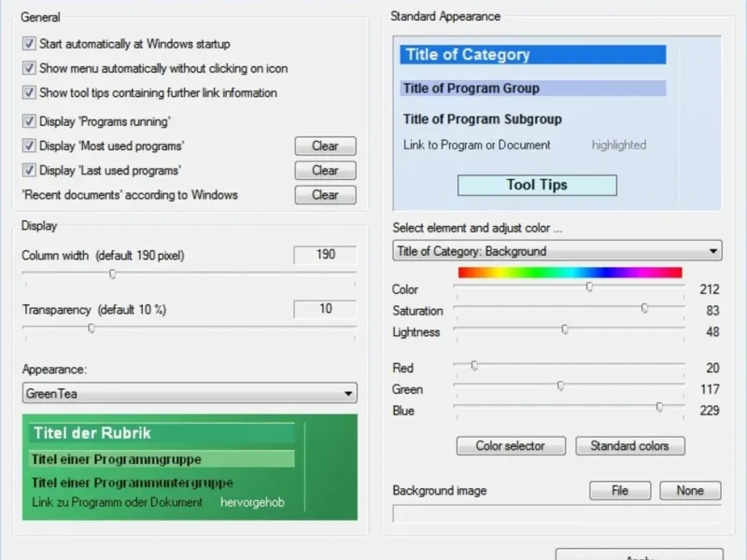
Task: Toggle Display 'Last used programs' checkbox
Action: [x=29, y=170]
